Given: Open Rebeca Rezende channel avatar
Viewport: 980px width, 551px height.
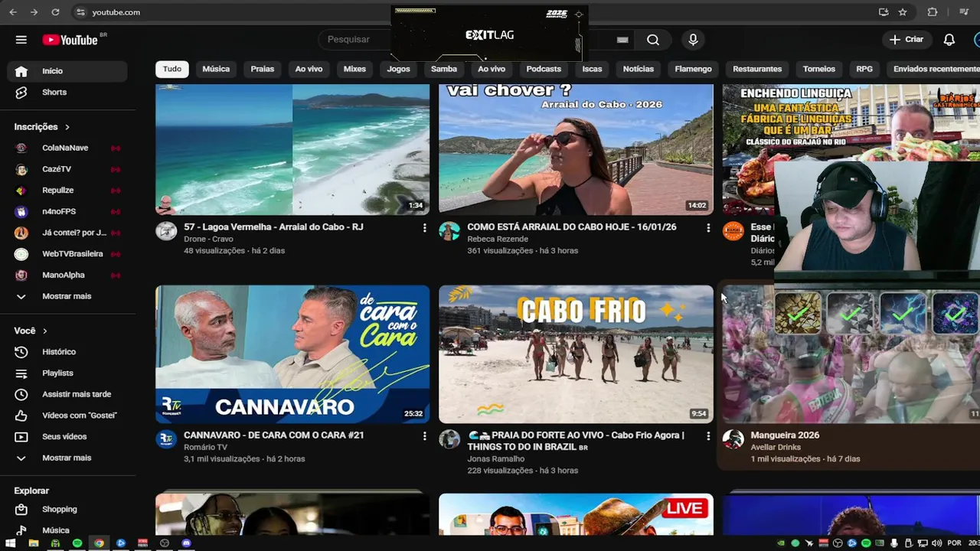Looking at the screenshot, I should [x=449, y=230].
